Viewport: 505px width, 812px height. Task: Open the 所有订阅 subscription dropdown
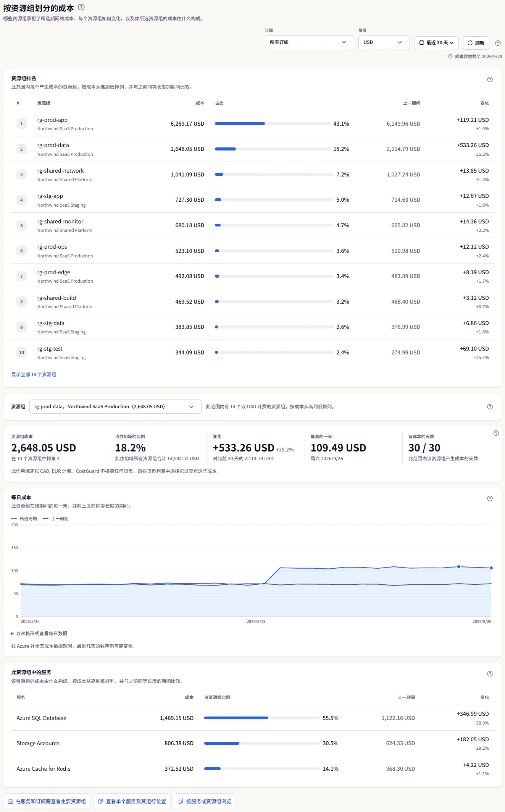point(309,42)
